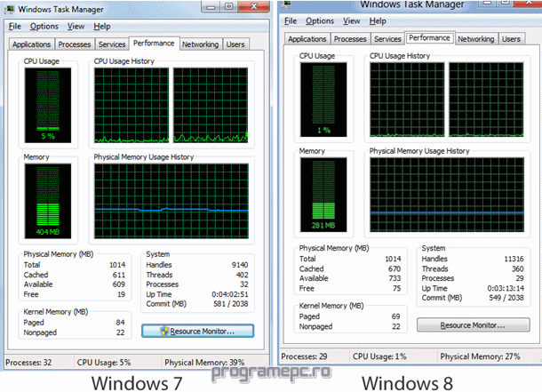The height and width of the screenshot is (392, 542).
Task: Click status bar CPU Usage: 5% in Windows 7
Action: click(104, 363)
